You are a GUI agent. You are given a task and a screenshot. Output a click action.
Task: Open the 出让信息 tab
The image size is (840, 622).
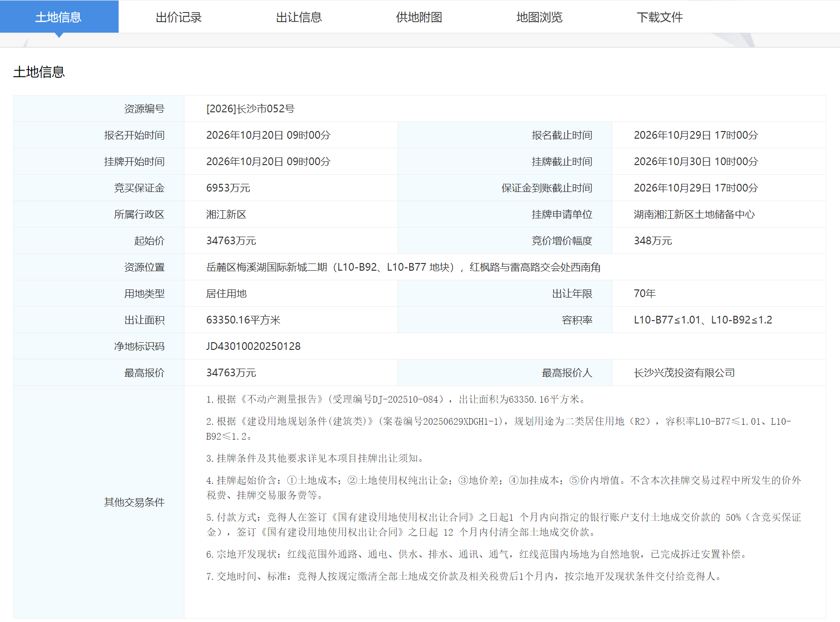click(299, 17)
